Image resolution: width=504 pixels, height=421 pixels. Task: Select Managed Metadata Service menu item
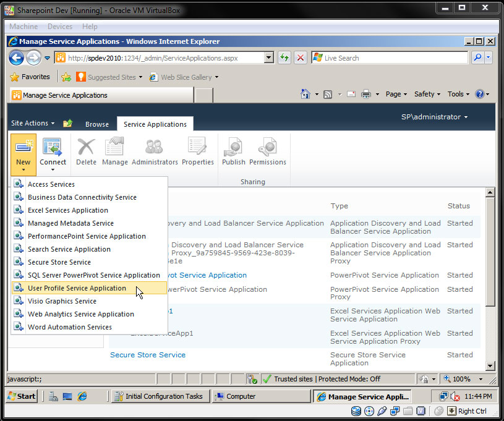pos(89,223)
